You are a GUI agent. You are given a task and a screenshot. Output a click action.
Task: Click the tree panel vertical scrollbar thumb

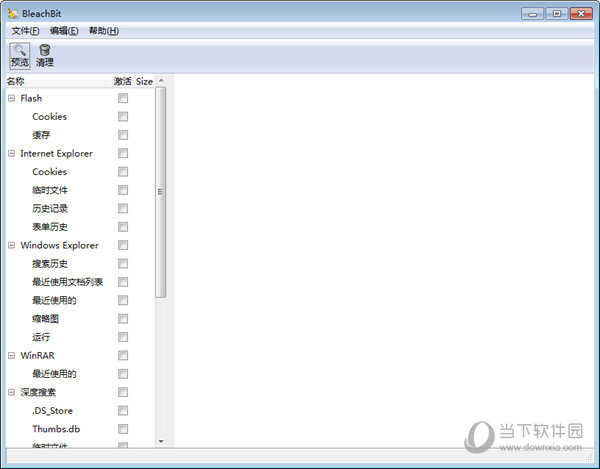point(161,192)
